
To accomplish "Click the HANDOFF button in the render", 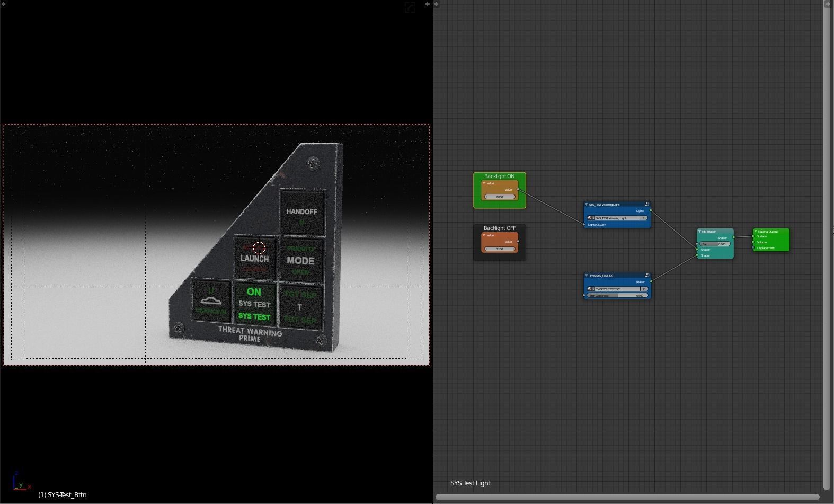I will 302,211.
